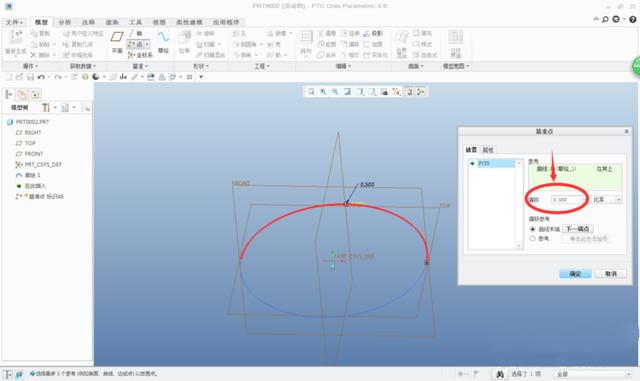Click the Coordinate System (坐标系) tool

(x=140, y=55)
